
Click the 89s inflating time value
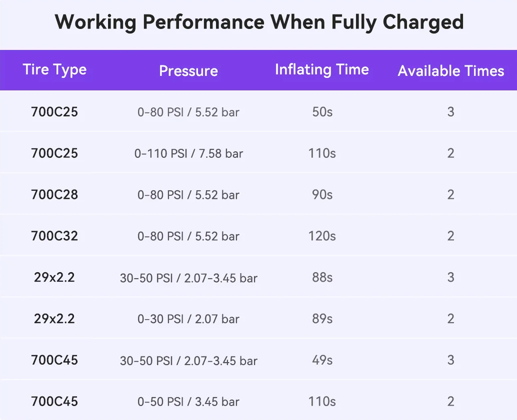[322, 319]
